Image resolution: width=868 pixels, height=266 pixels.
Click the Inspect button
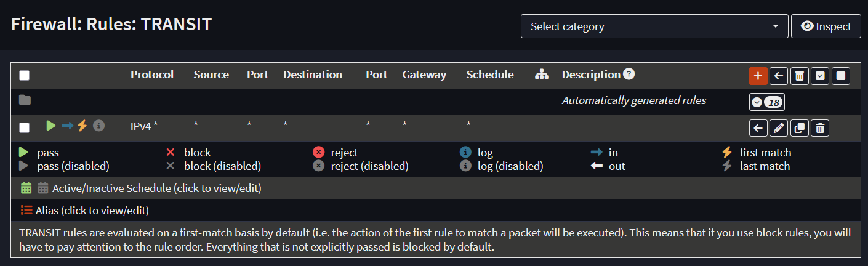click(x=826, y=26)
